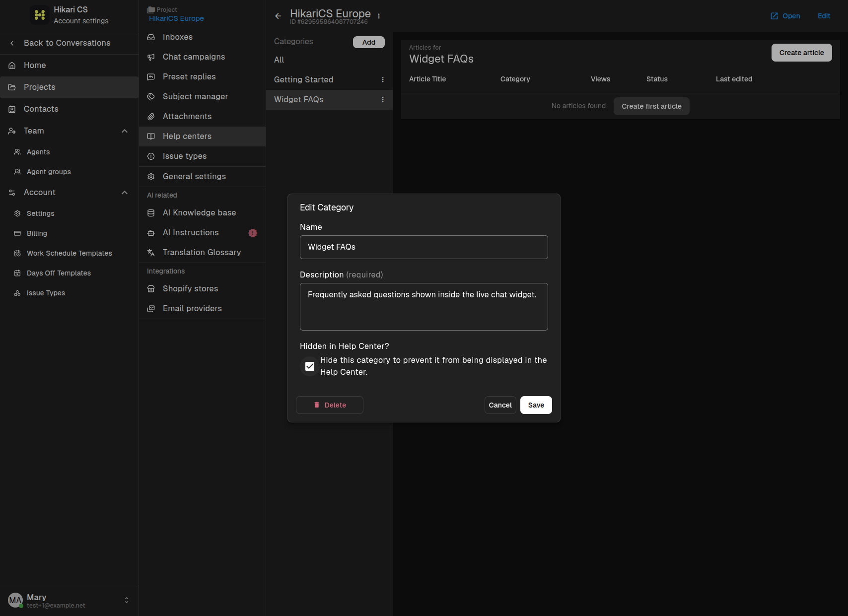
Task: Select the All categories item
Action: (329, 60)
